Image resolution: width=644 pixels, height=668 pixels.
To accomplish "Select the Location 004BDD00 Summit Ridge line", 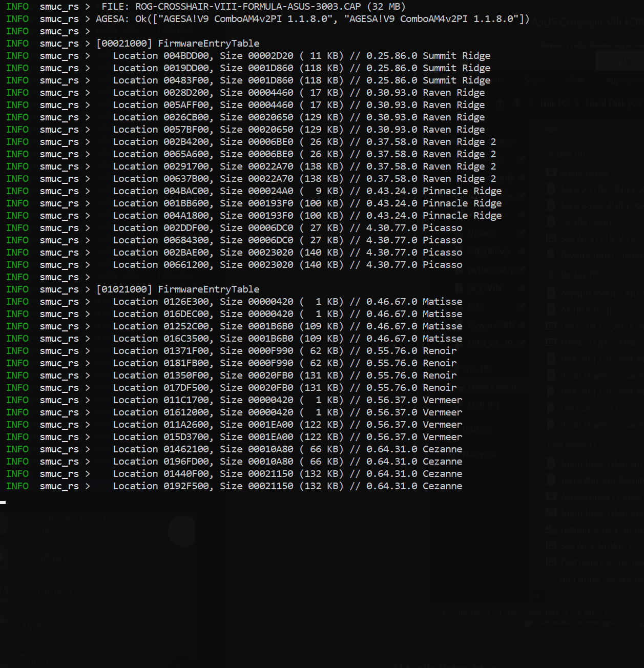I will pos(248,56).
